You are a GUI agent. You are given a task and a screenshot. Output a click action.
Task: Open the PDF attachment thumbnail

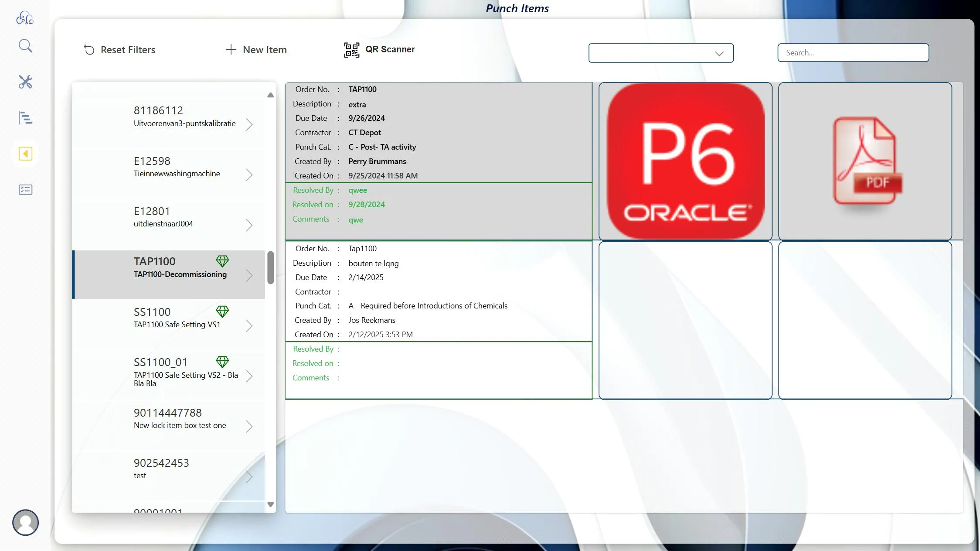[x=865, y=161]
